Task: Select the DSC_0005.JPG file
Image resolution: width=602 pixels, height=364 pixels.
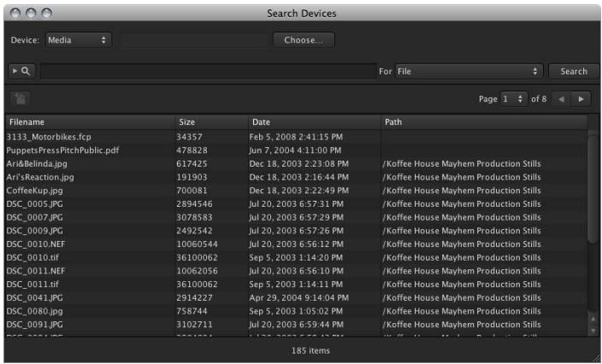Action: pos(34,204)
